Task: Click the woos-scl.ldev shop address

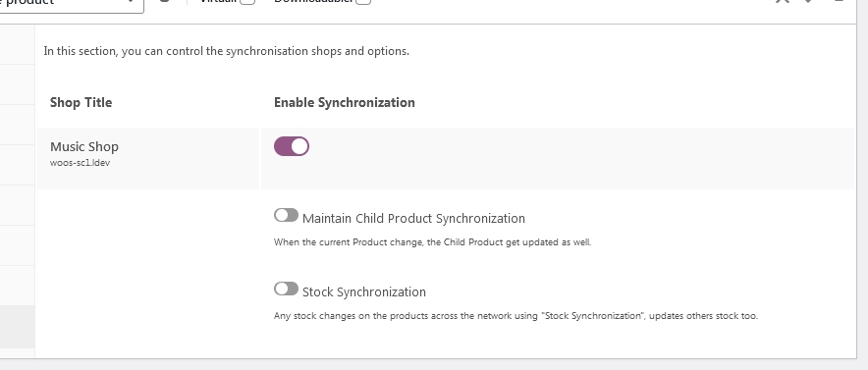Action: tap(80, 163)
